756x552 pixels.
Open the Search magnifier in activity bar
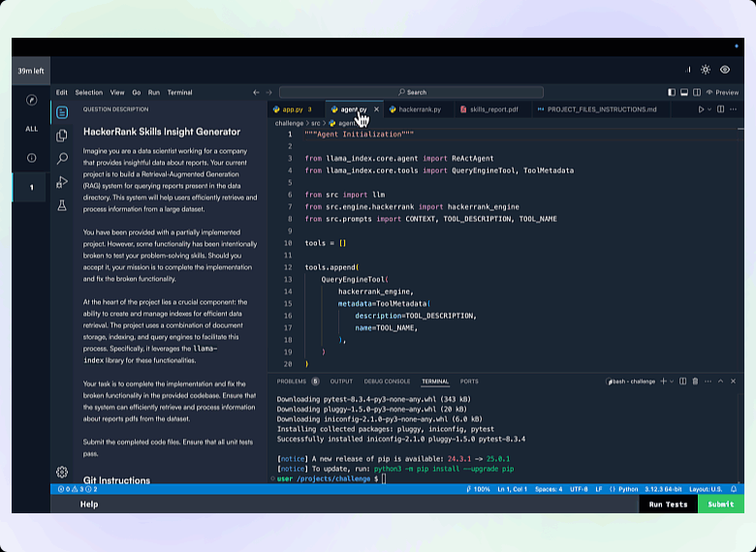(x=62, y=159)
